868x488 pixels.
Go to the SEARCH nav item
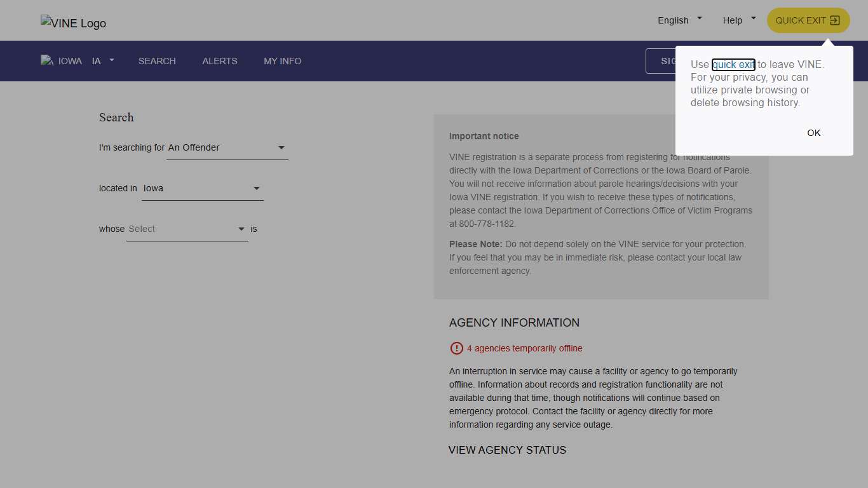coord(157,61)
